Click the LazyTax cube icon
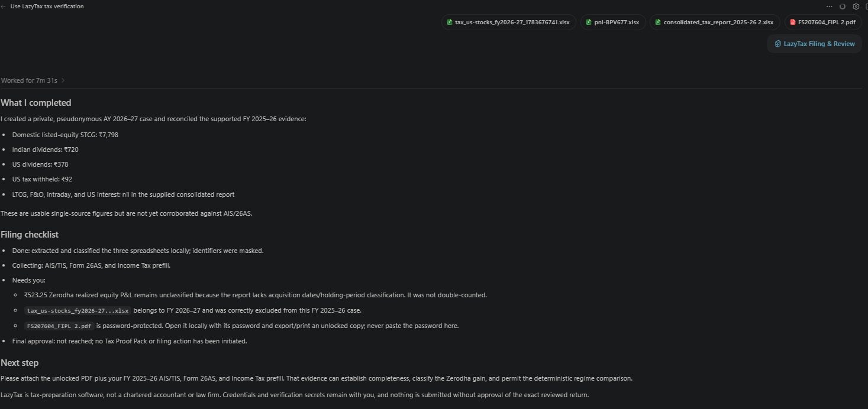This screenshot has width=868, height=409. point(778,44)
